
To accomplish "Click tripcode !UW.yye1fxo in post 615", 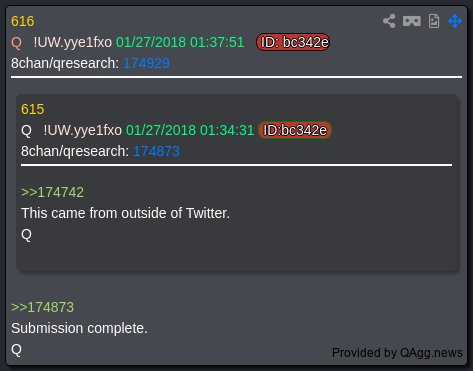I will point(83,130).
